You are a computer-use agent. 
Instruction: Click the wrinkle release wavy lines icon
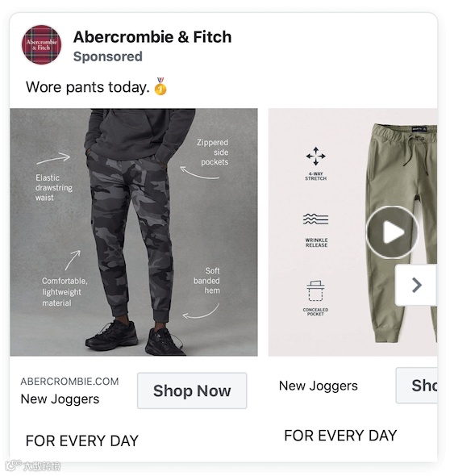point(315,219)
